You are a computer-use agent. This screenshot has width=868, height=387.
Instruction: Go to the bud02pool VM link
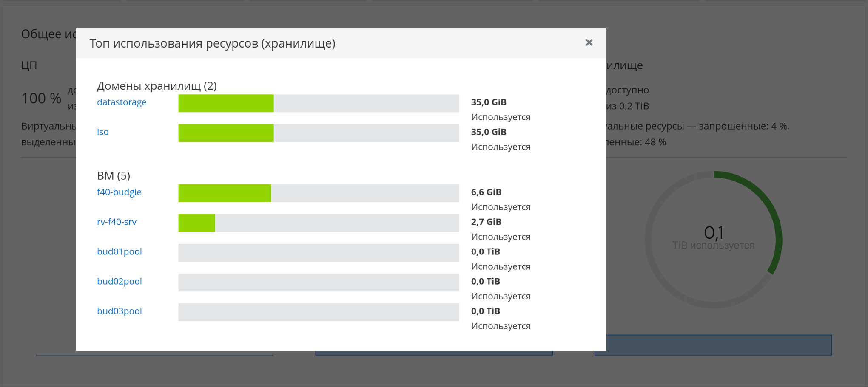120,281
